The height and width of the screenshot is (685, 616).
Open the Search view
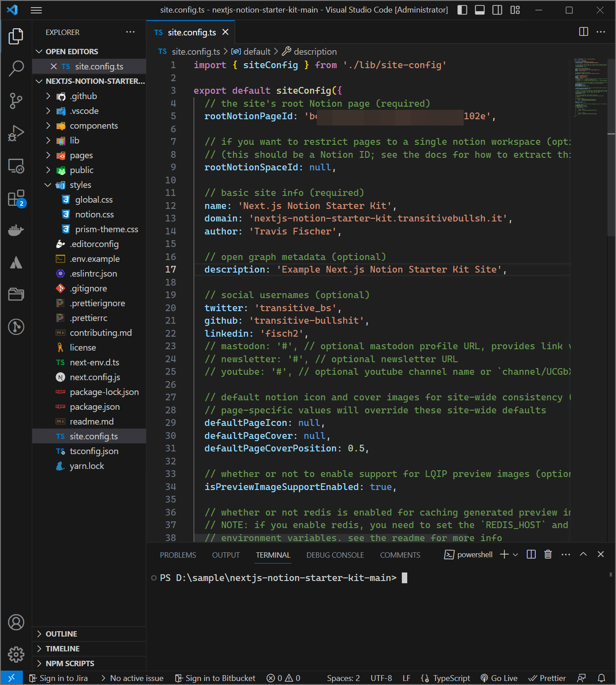(16, 68)
